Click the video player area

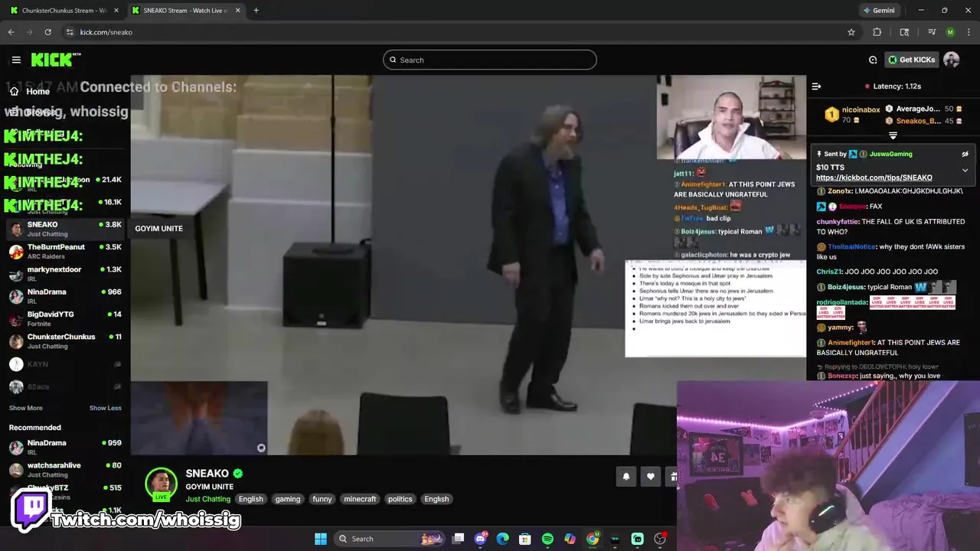(x=469, y=265)
